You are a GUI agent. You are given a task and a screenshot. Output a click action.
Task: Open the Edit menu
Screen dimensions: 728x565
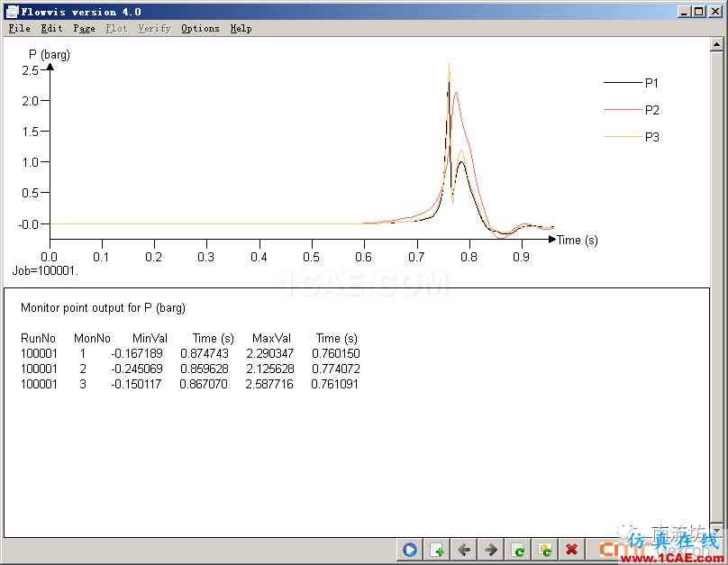(51, 28)
